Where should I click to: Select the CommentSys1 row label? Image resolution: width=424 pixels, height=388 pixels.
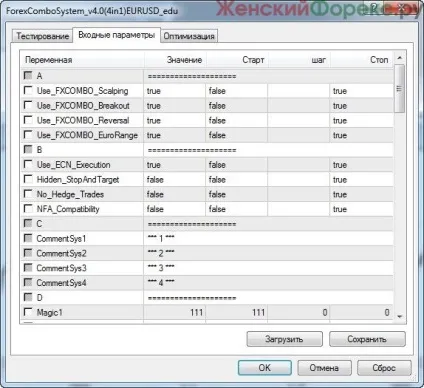click(61, 239)
